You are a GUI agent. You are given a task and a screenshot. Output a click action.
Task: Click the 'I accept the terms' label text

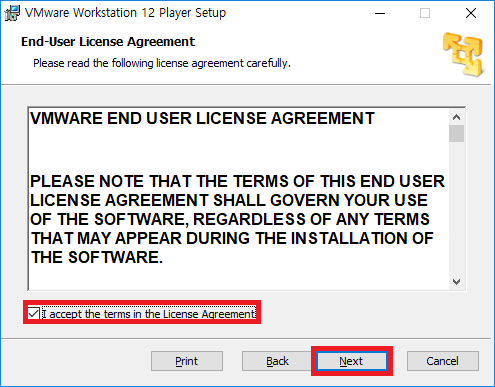[x=149, y=314]
